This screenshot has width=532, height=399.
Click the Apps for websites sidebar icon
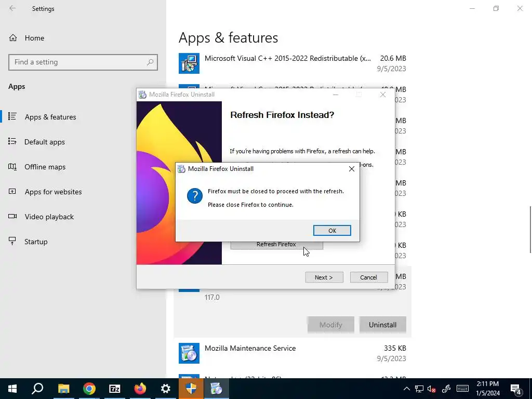tap(12, 191)
